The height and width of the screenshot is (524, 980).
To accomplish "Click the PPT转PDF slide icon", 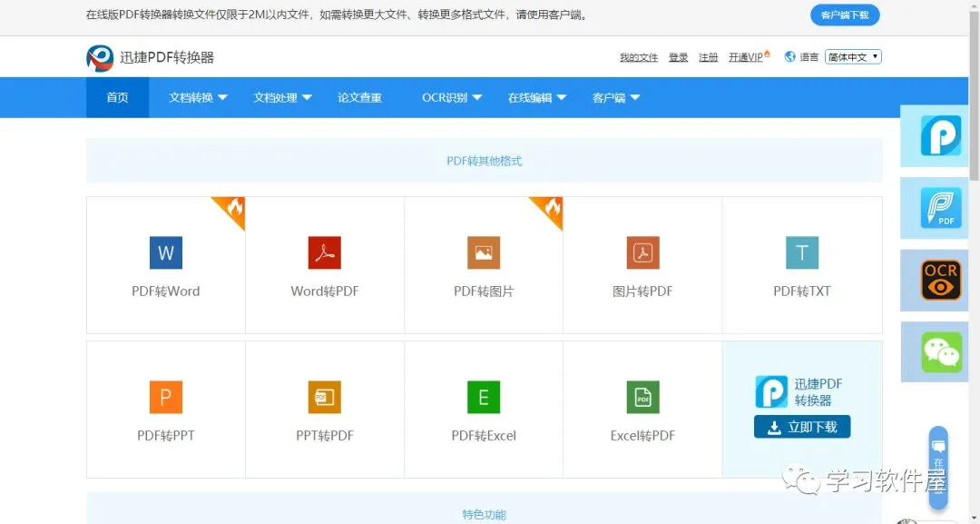I will pyautogui.click(x=324, y=397).
